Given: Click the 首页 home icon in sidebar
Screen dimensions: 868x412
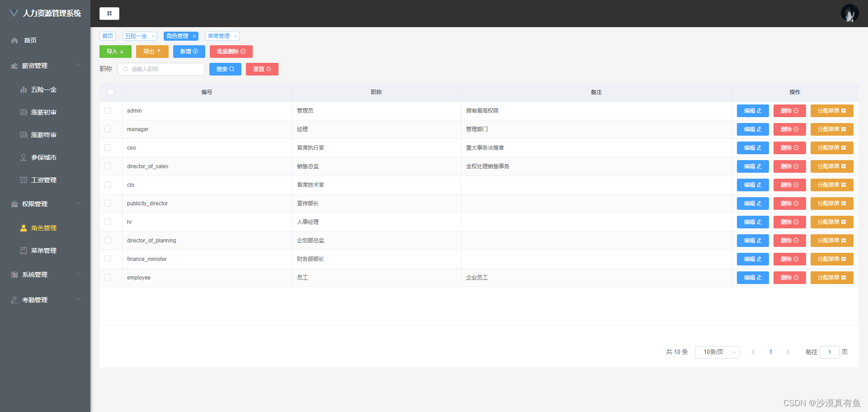Looking at the screenshot, I should tap(14, 40).
